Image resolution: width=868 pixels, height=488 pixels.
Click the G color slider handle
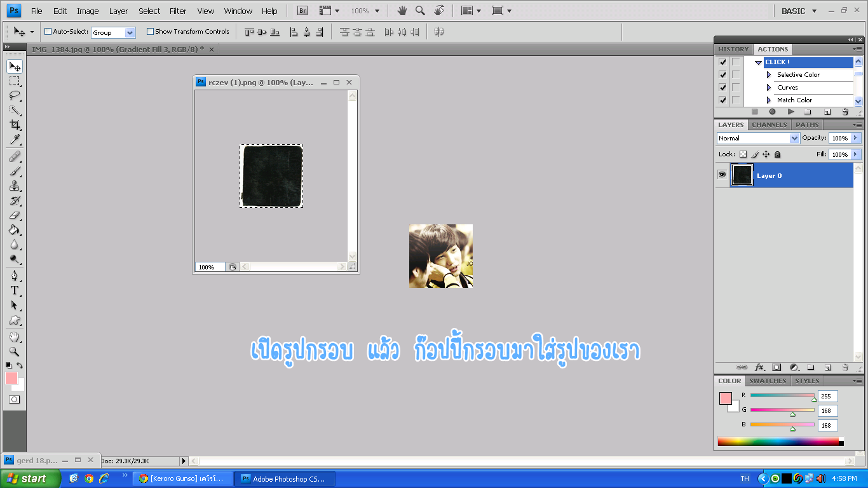coord(792,414)
